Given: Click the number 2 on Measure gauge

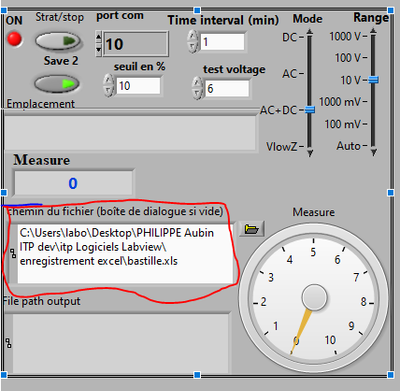Looking at the screenshot, I should (264, 302).
